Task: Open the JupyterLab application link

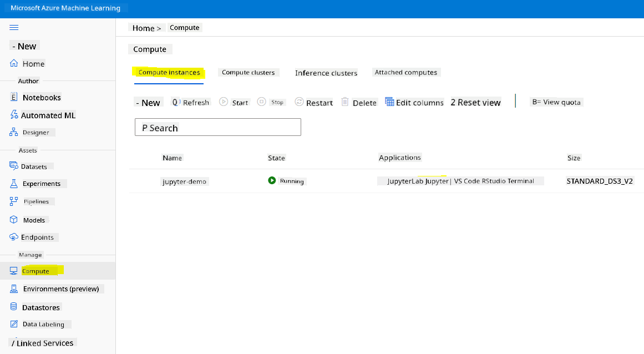Action: coord(405,181)
